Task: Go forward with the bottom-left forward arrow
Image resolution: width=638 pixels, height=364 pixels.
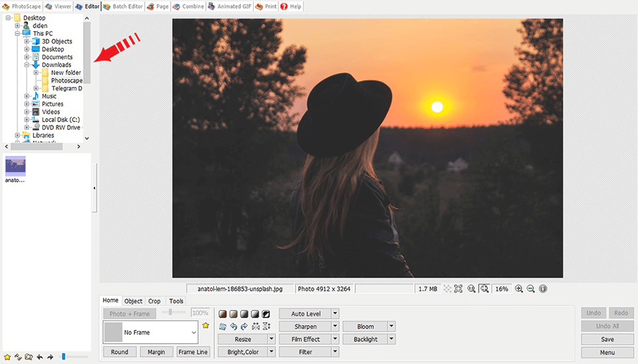Action: pos(51,357)
